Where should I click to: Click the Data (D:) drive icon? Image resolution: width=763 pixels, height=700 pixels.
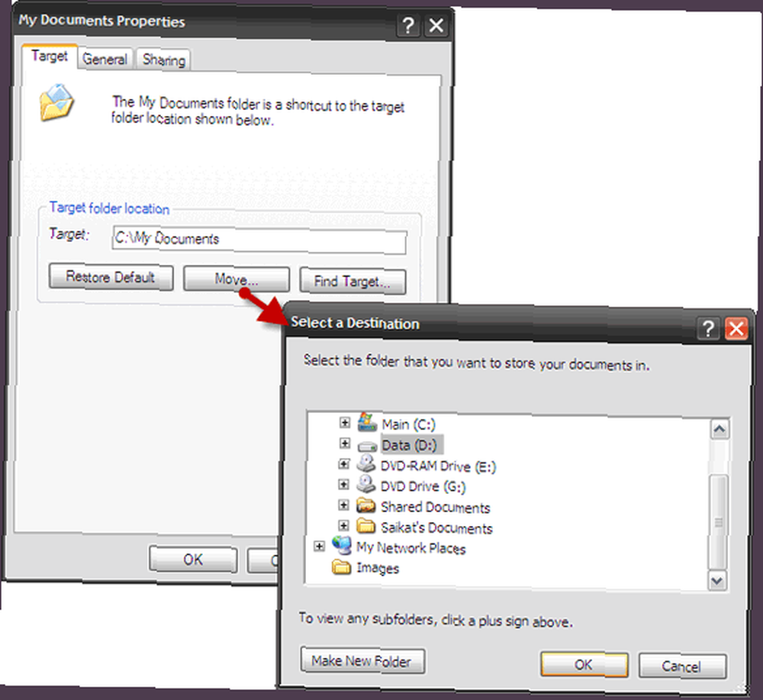point(367,445)
